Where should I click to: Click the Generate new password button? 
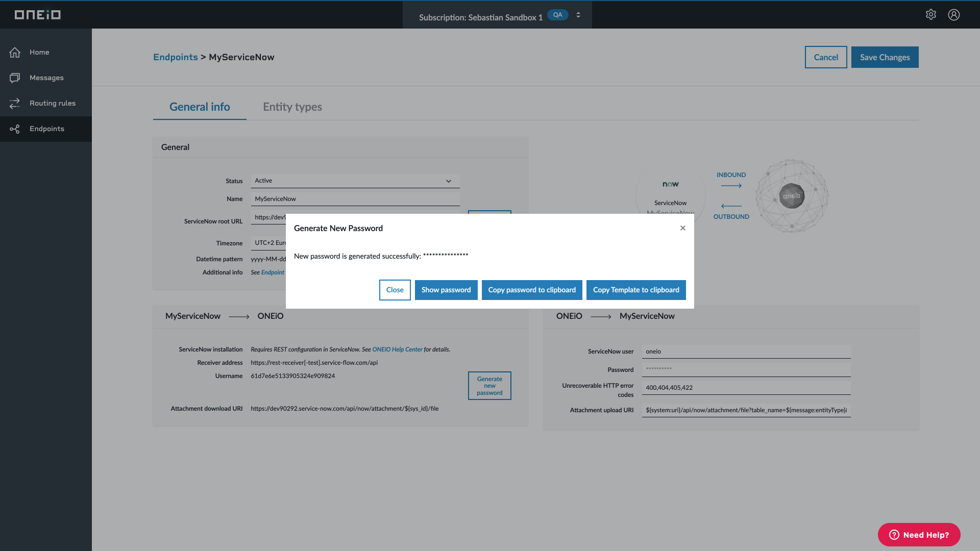489,386
